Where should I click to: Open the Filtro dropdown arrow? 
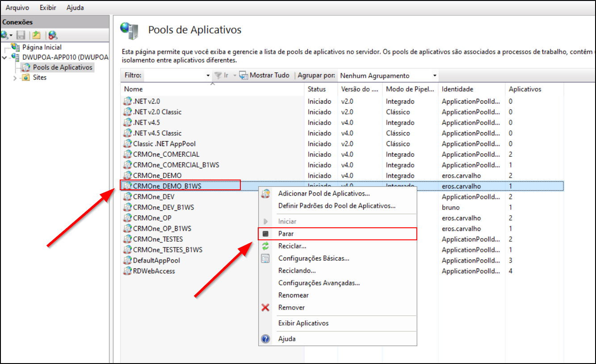[208, 76]
